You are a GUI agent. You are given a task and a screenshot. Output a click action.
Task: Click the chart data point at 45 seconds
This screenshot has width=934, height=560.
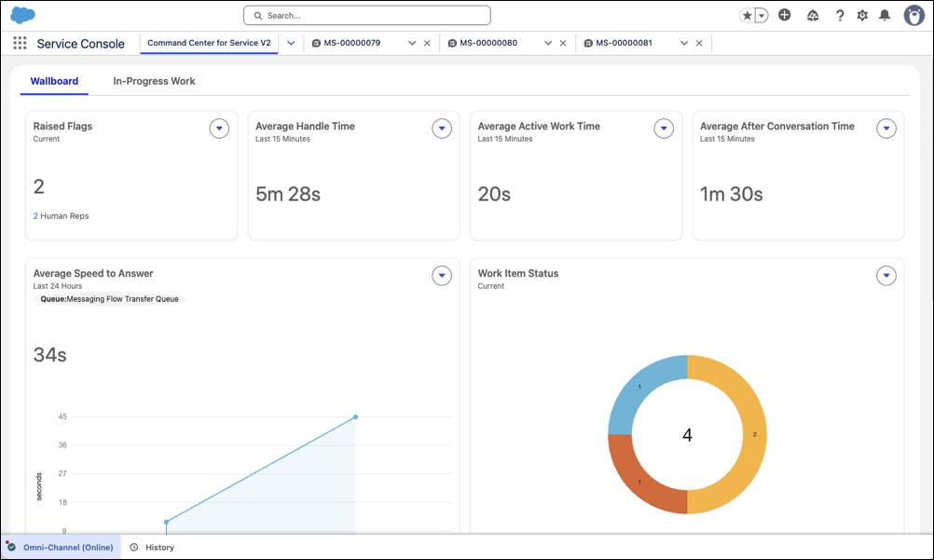pyautogui.click(x=356, y=417)
